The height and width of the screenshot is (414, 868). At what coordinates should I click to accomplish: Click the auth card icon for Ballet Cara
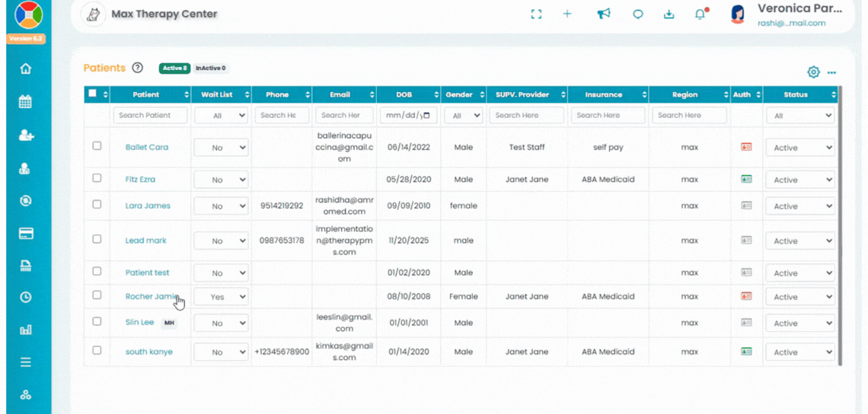(746, 147)
